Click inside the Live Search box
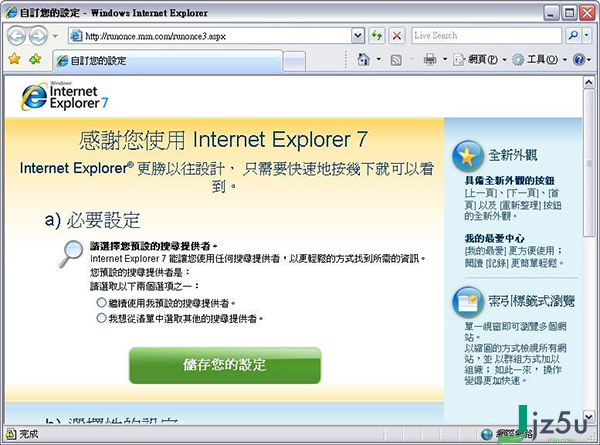 (487, 36)
